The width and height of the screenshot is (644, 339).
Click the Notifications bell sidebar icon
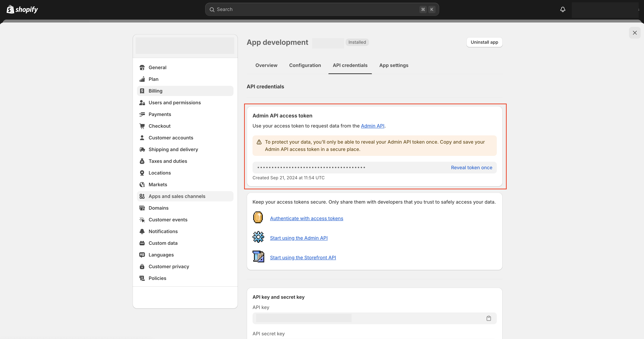tap(142, 231)
